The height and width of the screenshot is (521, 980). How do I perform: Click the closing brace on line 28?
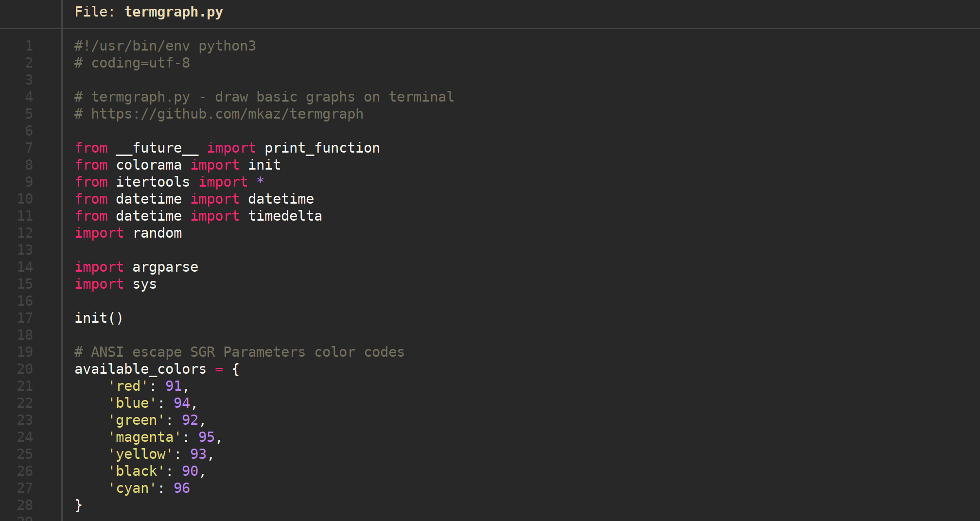coord(78,505)
